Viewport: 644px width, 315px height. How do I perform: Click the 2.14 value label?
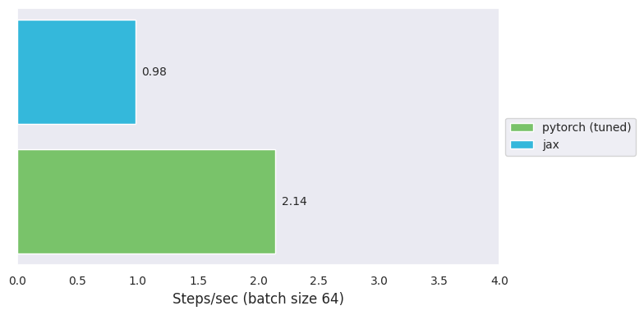click(294, 202)
